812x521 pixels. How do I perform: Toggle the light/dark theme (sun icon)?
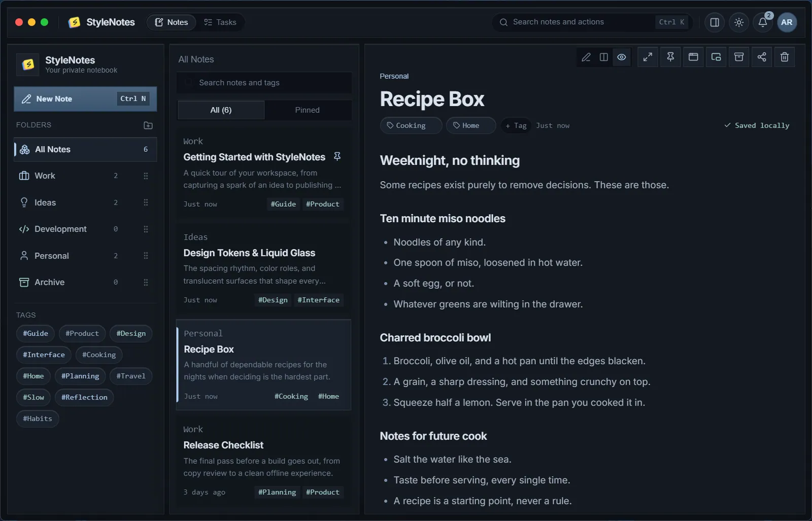pos(739,22)
